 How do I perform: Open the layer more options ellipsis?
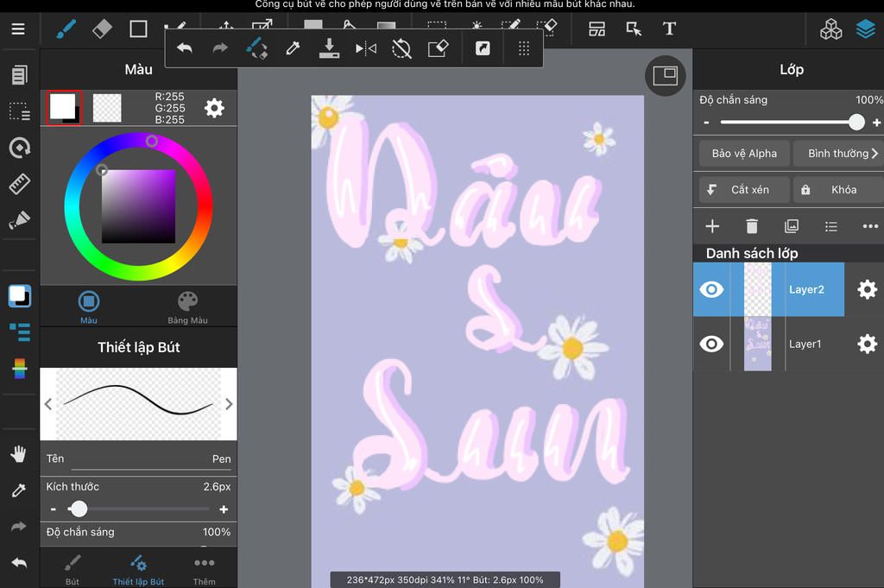870,226
